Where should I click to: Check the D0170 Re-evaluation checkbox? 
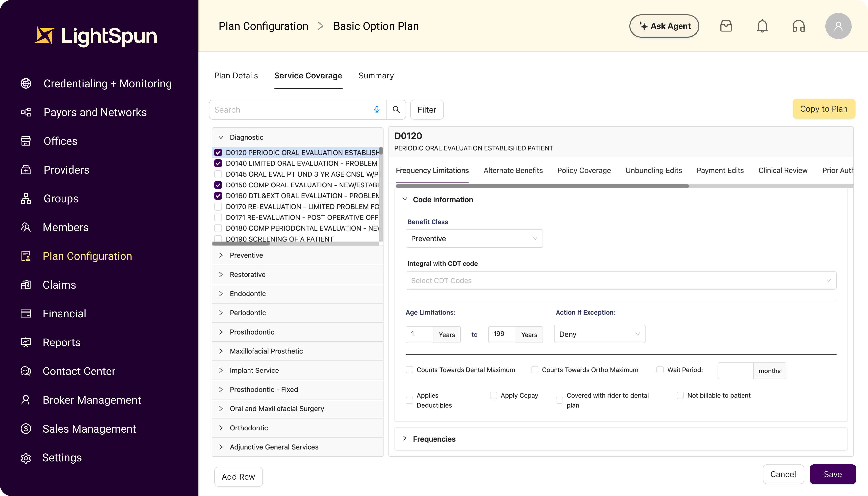click(x=218, y=207)
